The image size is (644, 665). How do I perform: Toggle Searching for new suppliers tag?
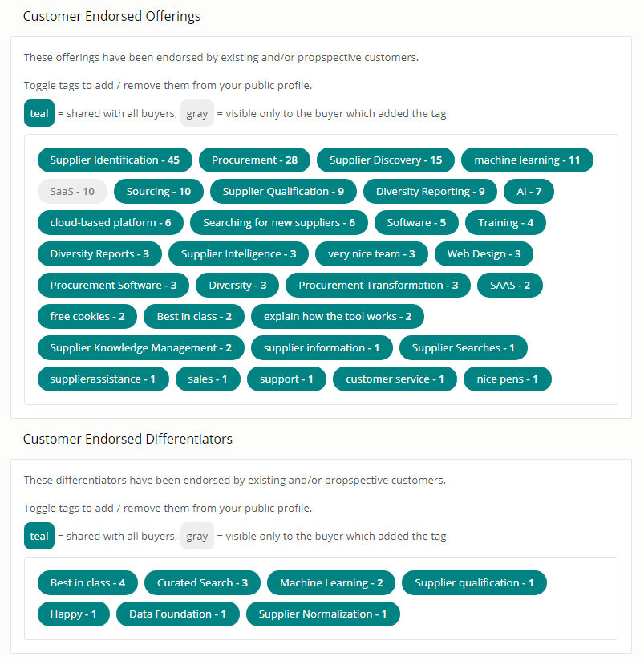279,223
